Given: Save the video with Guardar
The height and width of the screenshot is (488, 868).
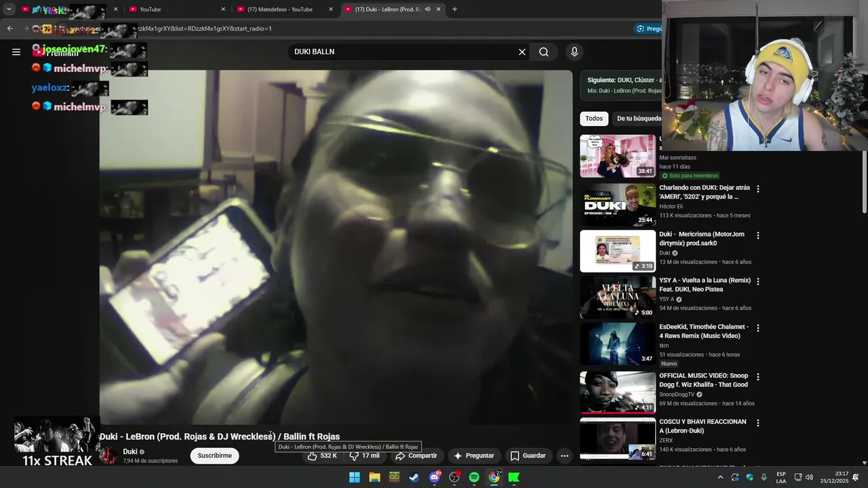Looking at the screenshot, I should pos(528,455).
